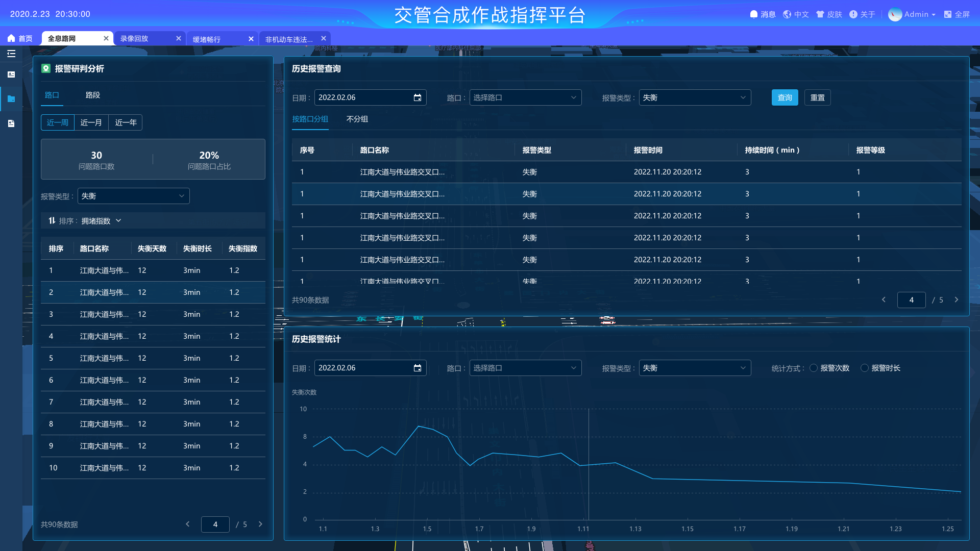Viewport: 980px width, 551px height.
Task: Open 报警类型 dropdown in 历史报警统计
Action: tap(695, 368)
